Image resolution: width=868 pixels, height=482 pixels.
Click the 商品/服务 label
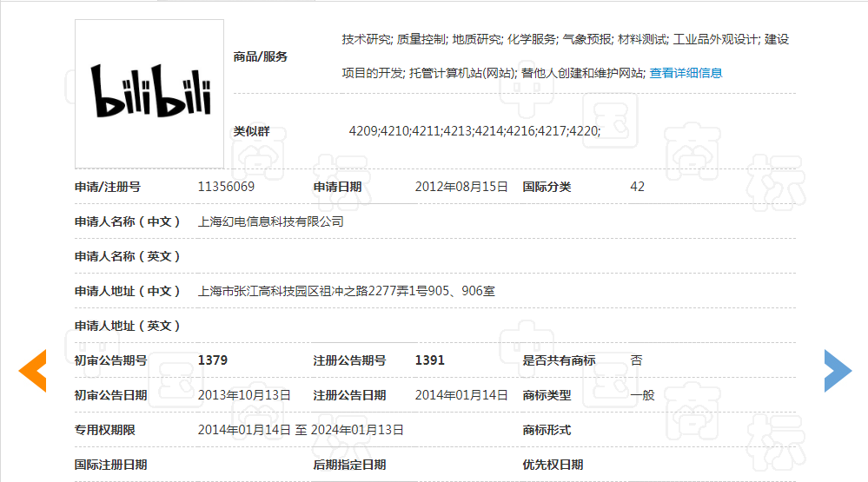click(260, 56)
